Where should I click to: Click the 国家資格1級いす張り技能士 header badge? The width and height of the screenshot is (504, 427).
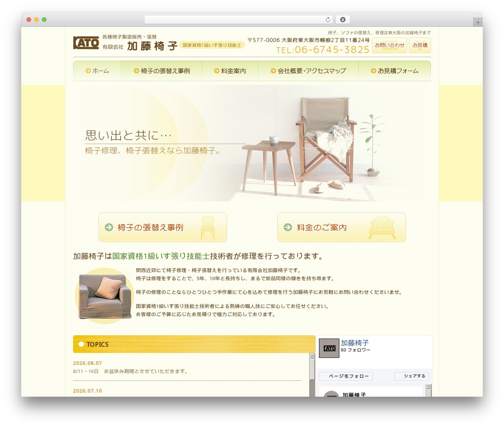[x=212, y=45]
